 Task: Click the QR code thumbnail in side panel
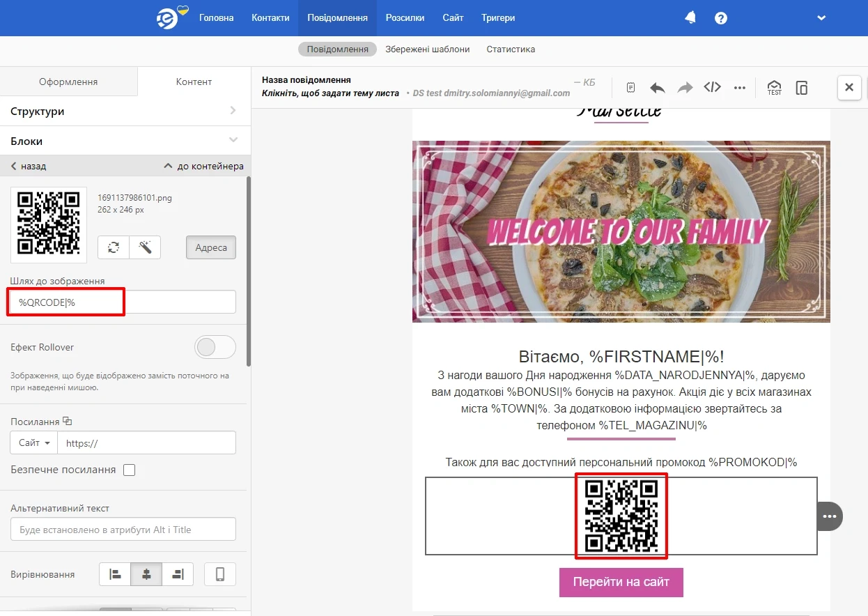coord(49,224)
